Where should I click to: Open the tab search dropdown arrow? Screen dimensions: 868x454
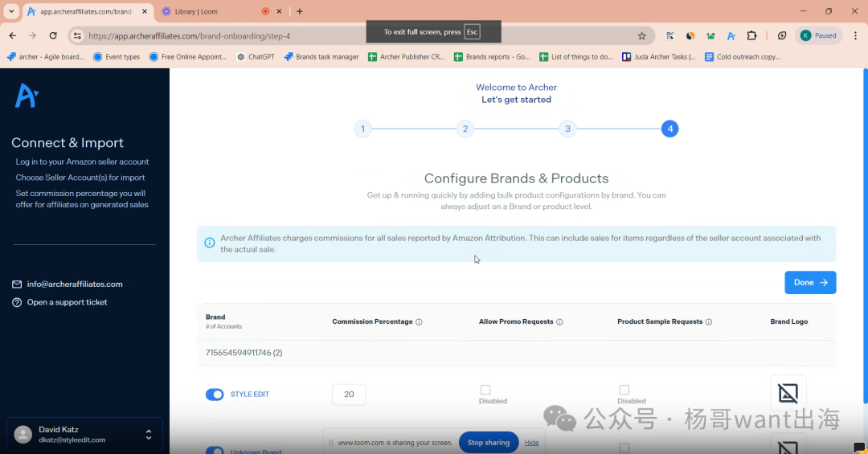point(11,11)
